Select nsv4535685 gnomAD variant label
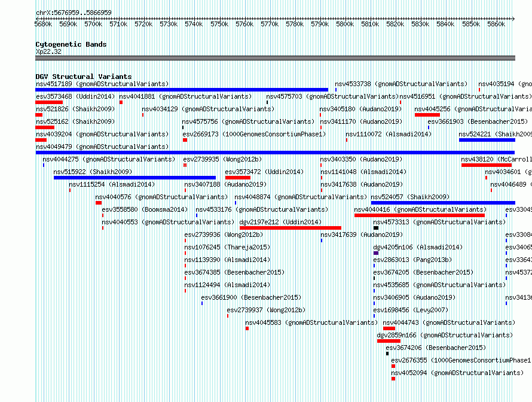Image resolution: width=532 pixels, height=402 pixels. pyautogui.click(x=439, y=285)
